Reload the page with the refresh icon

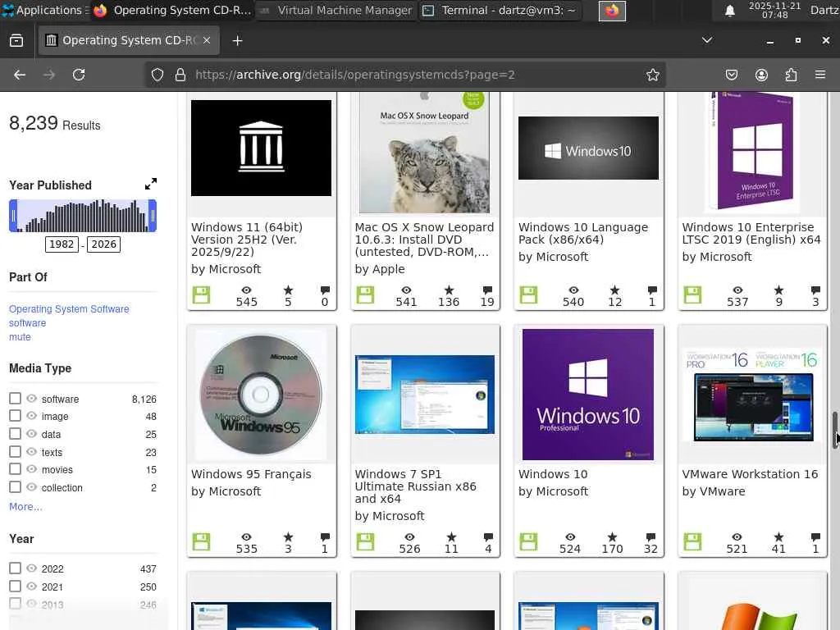(x=79, y=75)
